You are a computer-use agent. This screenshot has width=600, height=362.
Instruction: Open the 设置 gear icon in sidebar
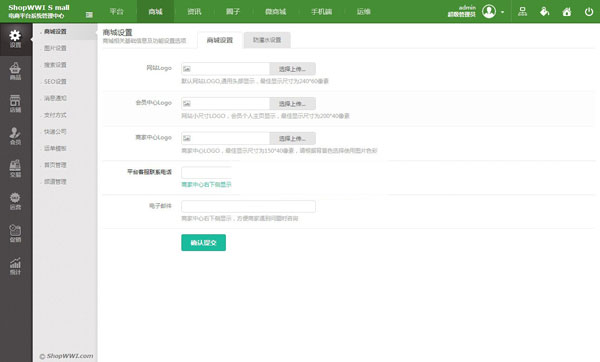coord(15,39)
